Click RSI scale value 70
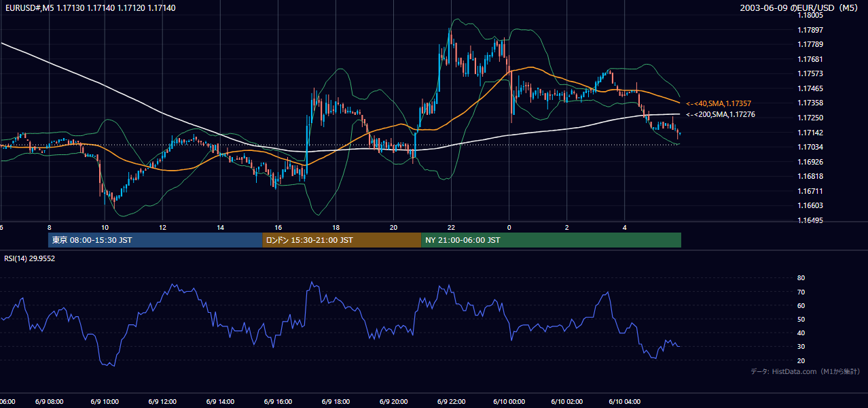The image size is (868, 408). [x=801, y=292]
